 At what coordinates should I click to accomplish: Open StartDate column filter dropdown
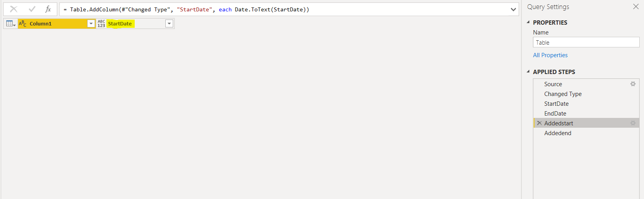pyautogui.click(x=169, y=24)
